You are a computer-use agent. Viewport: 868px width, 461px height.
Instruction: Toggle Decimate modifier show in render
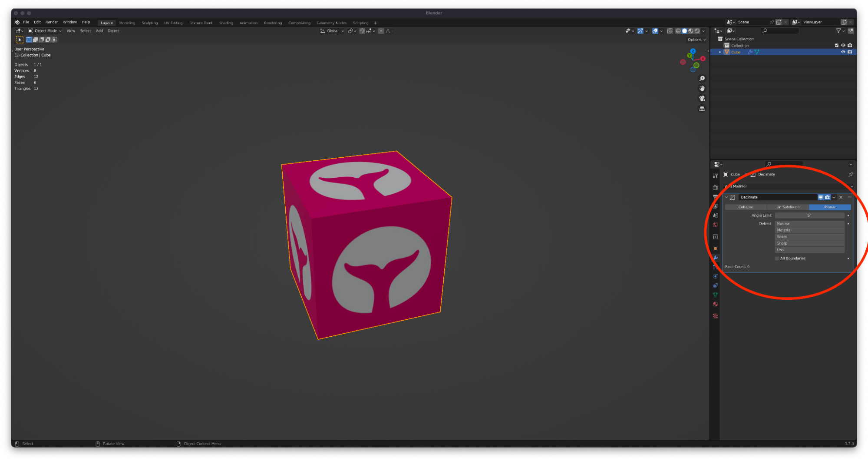pyautogui.click(x=827, y=197)
